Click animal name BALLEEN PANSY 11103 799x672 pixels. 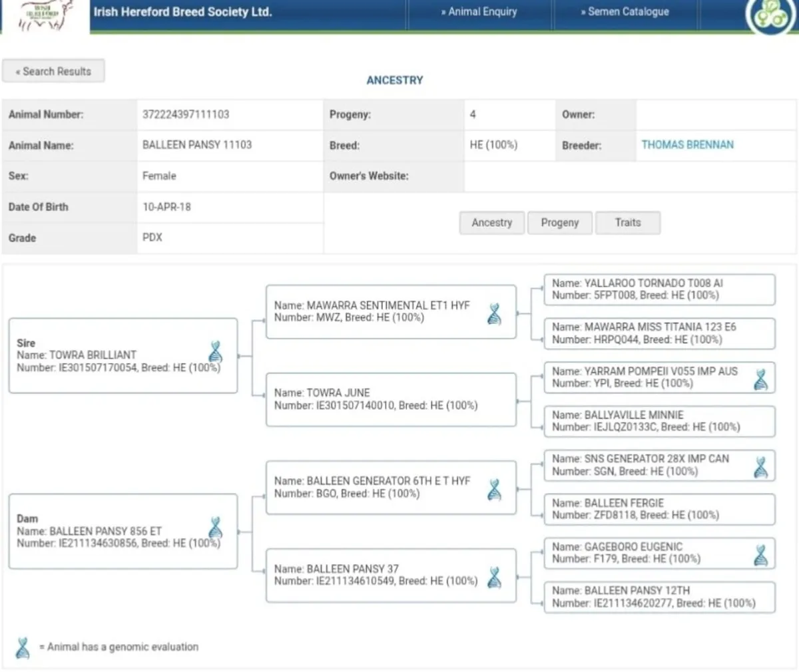(x=197, y=145)
